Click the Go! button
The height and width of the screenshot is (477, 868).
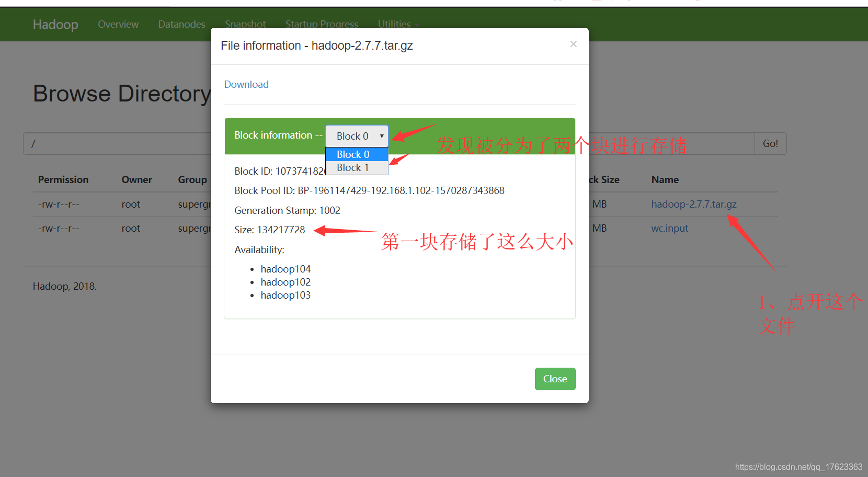770,143
